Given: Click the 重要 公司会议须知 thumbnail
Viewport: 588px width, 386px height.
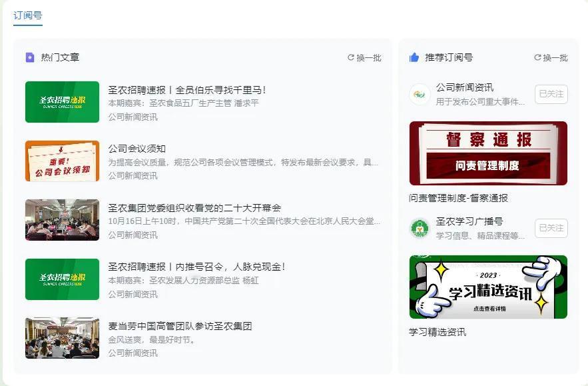Looking at the screenshot, I should point(62,161).
